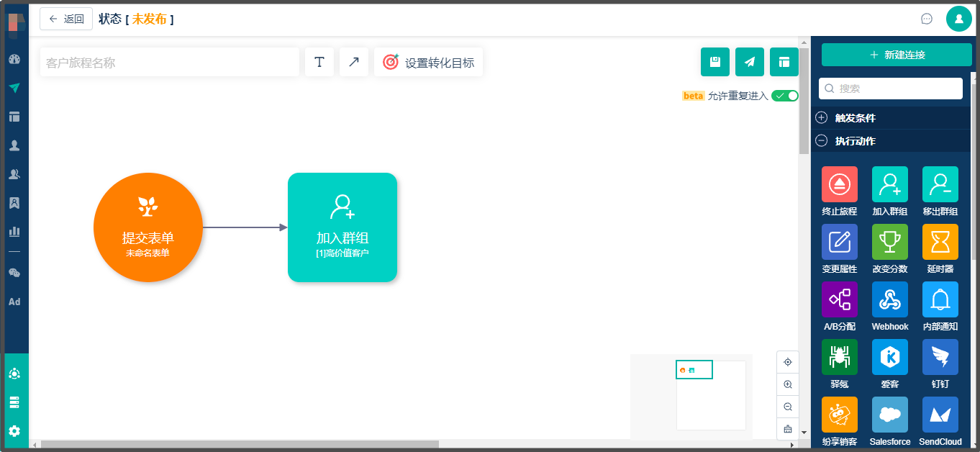Select the 爱客 integration icon

coord(890,357)
